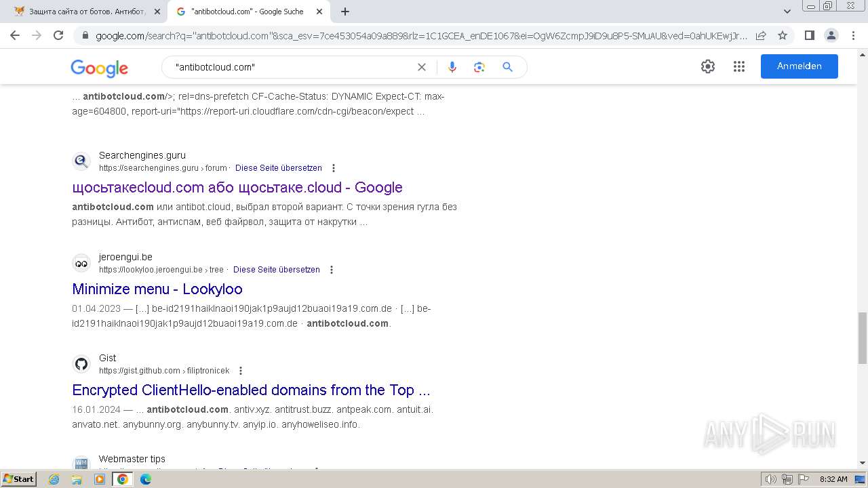Click the Webmaster tips site name
The image size is (868, 488).
tap(132, 459)
